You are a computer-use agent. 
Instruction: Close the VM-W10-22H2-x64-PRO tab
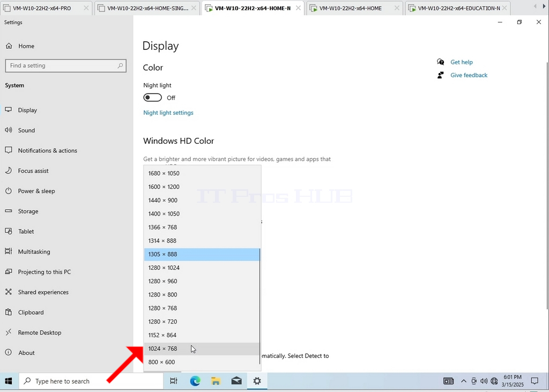(x=86, y=8)
